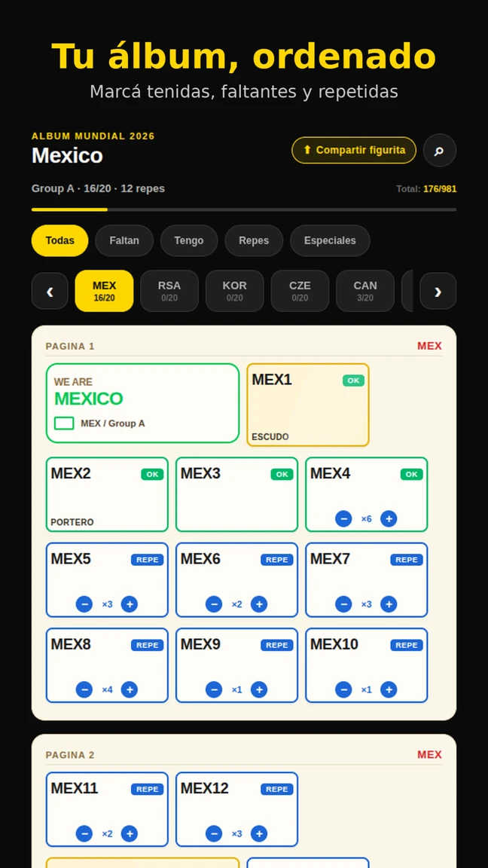Choose the CZE team tab
Viewport: 488px width, 868px height.
[x=300, y=291]
